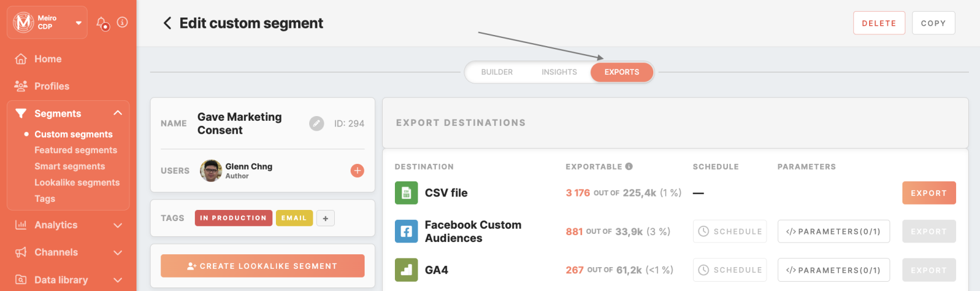Click the info circle icon in sidebar header
Image resolution: width=980 pixels, height=291 pixels.
122,22
